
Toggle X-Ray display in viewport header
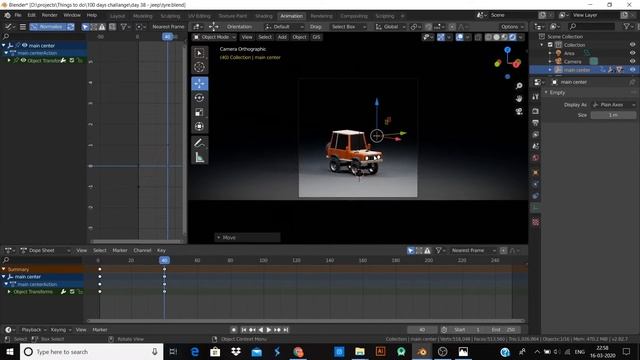tap(478, 37)
